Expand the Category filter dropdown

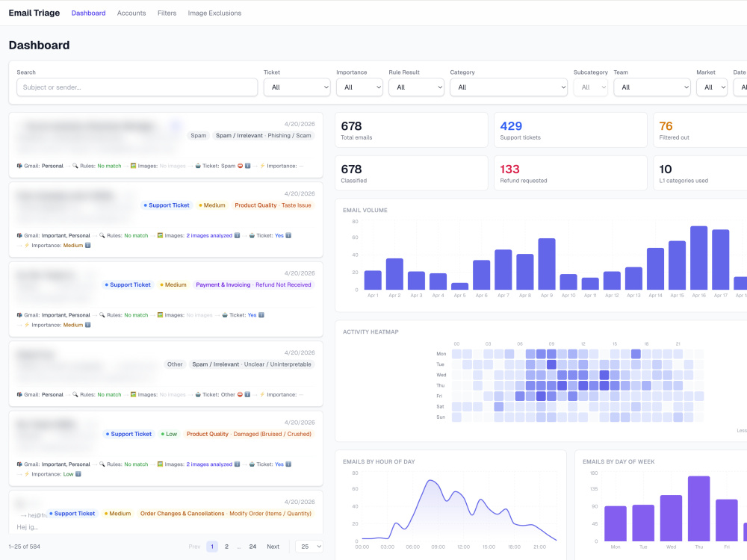click(508, 87)
